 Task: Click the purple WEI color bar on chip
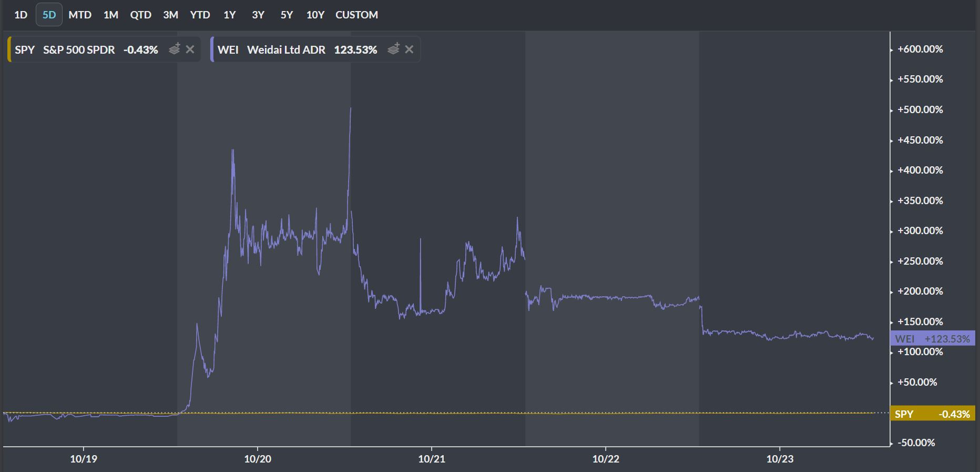pos(212,49)
